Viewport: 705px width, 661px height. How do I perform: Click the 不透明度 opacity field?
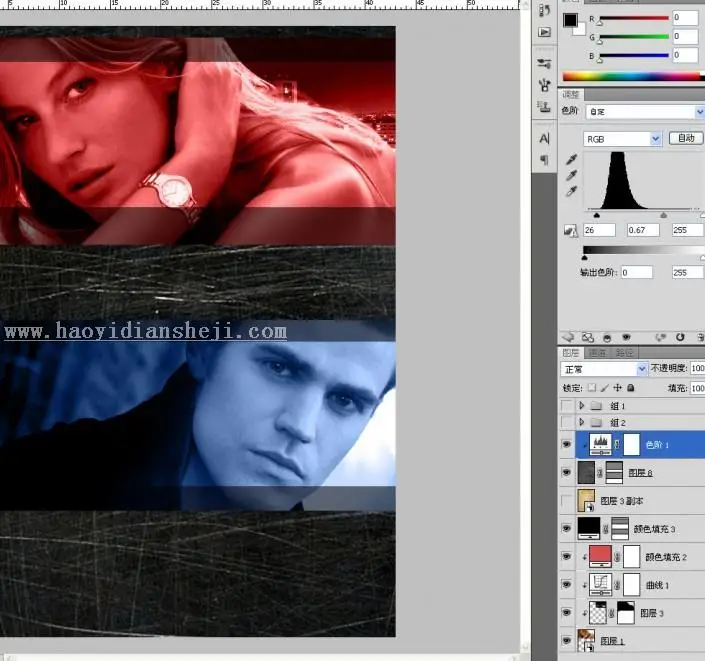click(x=697, y=368)
